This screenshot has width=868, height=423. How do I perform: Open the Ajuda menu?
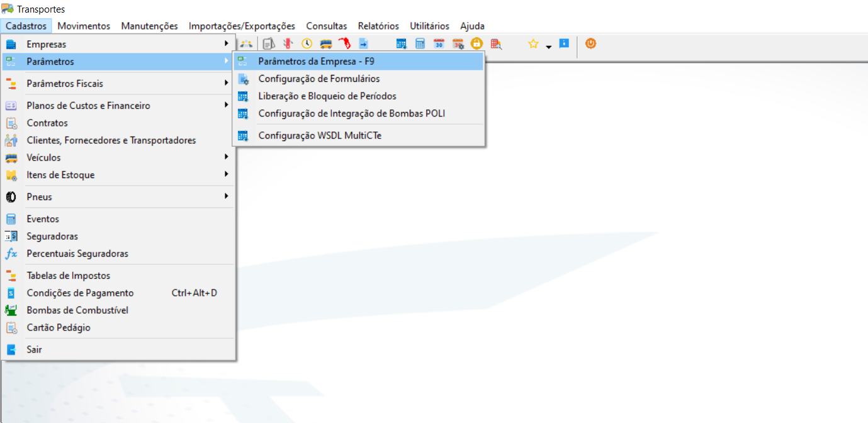pyautogui.click(x=472, y=26)
